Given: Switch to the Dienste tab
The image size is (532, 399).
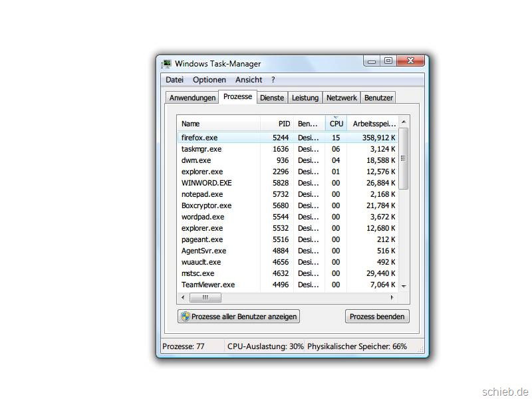Looking at the screenshot, I should [x=271, y=98].
